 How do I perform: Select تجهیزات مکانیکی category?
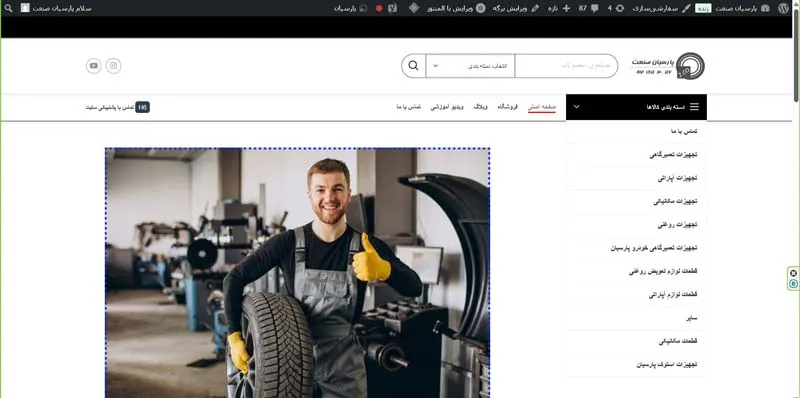(x=675, y=202)
